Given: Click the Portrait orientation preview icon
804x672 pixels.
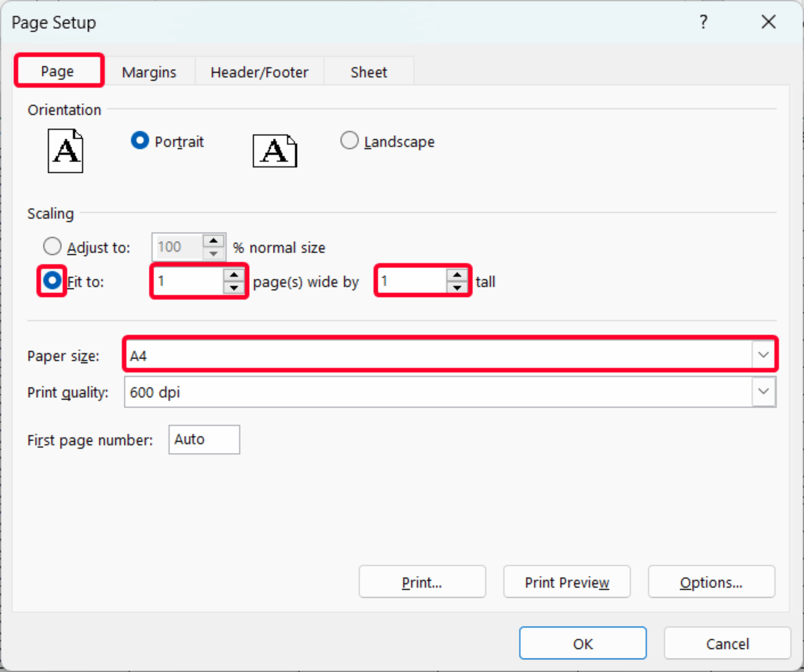Looking at the screenshot, I should pyautogui.click(x=65, y=151).
